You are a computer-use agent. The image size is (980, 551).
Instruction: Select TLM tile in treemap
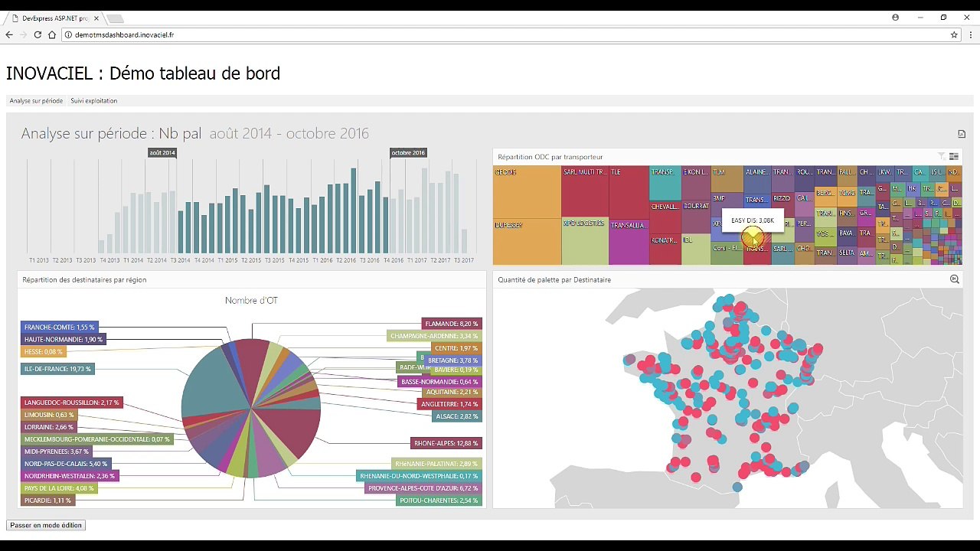[x=727, y=179]
